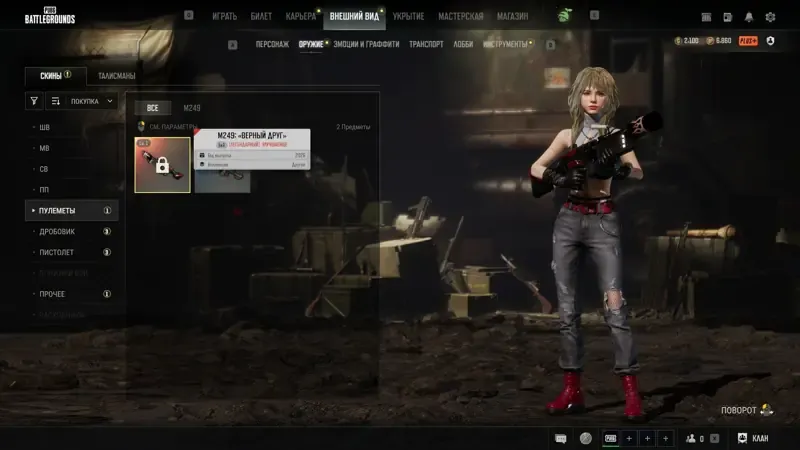
Task: Open the filter funnel icon
Action: click(x=34, y=101)
